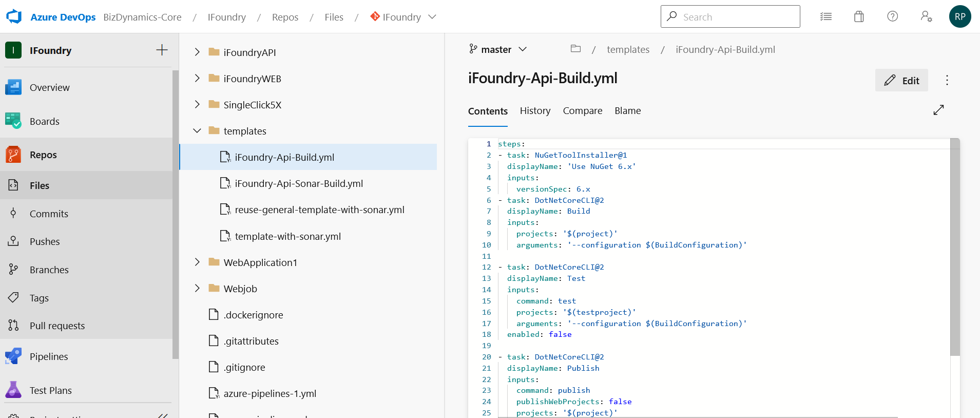Click the plus icon next to IFoundry
The image size is (980, 418).
coord(162,50)
